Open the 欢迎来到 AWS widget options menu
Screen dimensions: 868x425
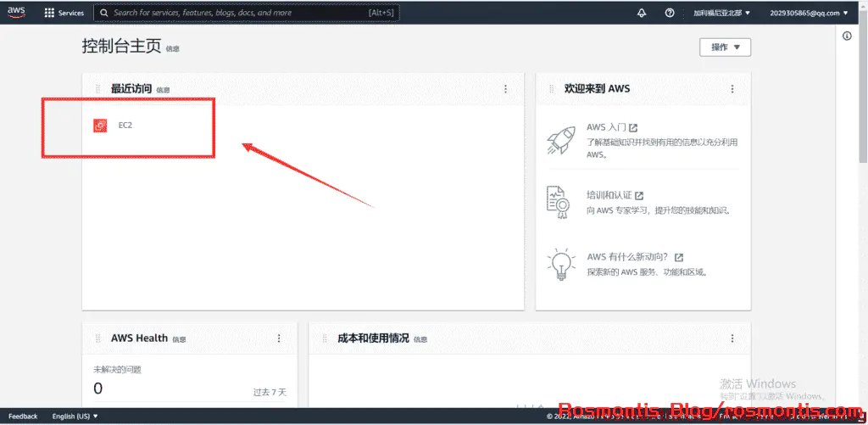[732, 89]
